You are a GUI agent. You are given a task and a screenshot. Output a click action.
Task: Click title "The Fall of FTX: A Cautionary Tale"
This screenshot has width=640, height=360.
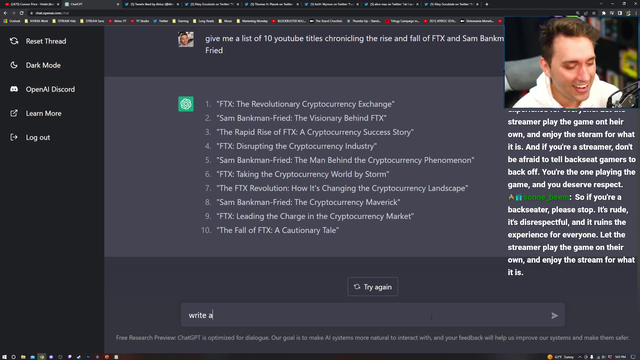tap(278, 230)
